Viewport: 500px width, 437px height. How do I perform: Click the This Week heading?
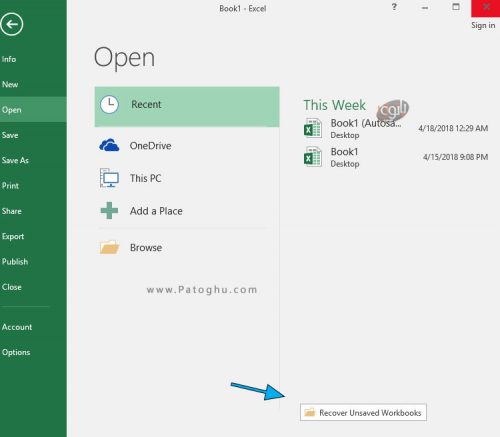point(334,105)
